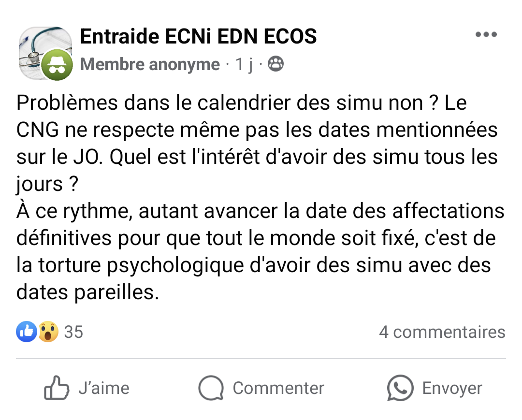
Task: Click the "1 j" post timestamp
Action: click(x=244, y=64)
